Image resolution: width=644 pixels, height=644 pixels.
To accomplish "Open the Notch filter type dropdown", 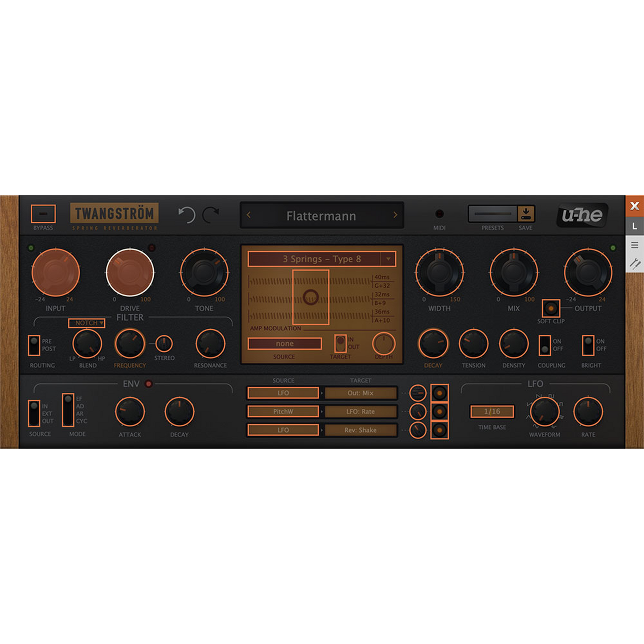I will (87, 323).
